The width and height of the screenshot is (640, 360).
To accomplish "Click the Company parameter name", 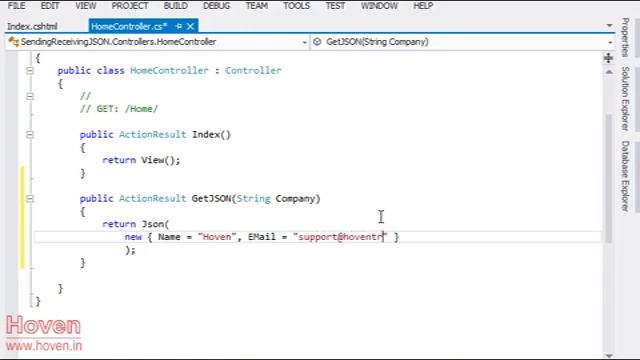I will tap(296, 199).
